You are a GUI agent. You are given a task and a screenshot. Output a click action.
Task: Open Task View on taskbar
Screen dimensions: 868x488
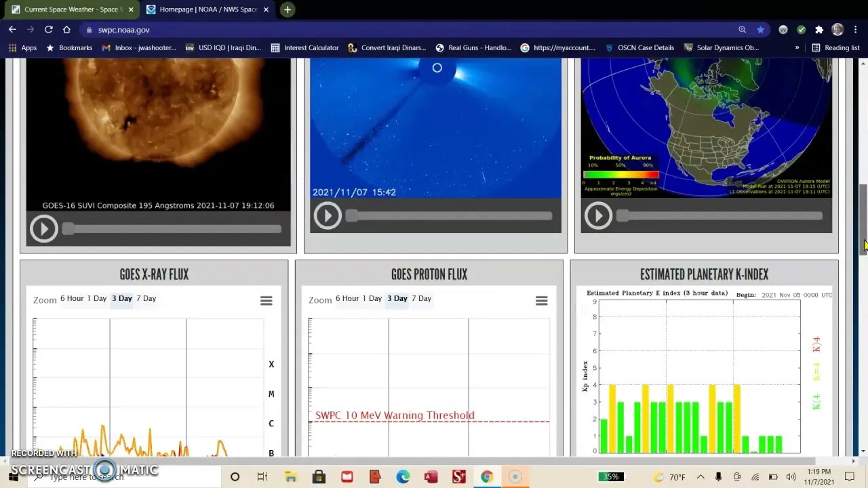(x=262, y=477)
